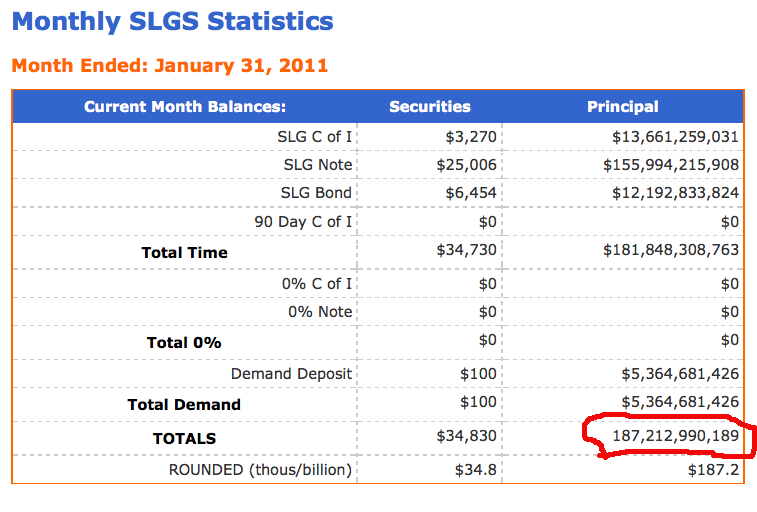
Task: Click the TOTALS securities value $34,830
Action: 466,436
